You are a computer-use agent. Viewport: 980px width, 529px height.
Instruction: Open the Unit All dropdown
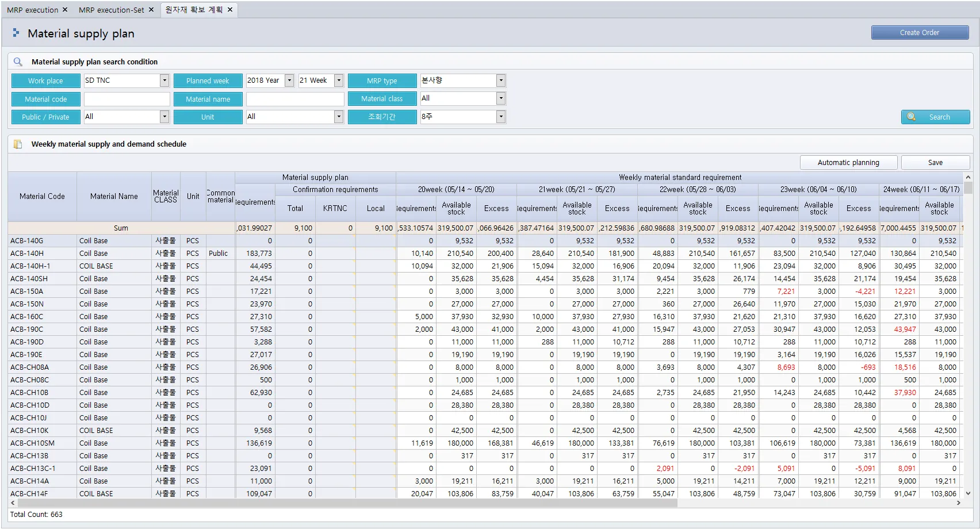339,117
